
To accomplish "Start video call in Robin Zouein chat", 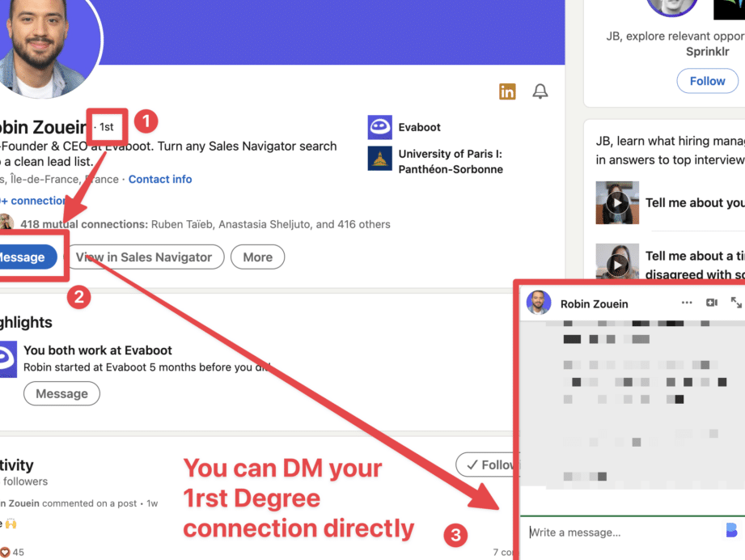I will [x=711, y=303].
